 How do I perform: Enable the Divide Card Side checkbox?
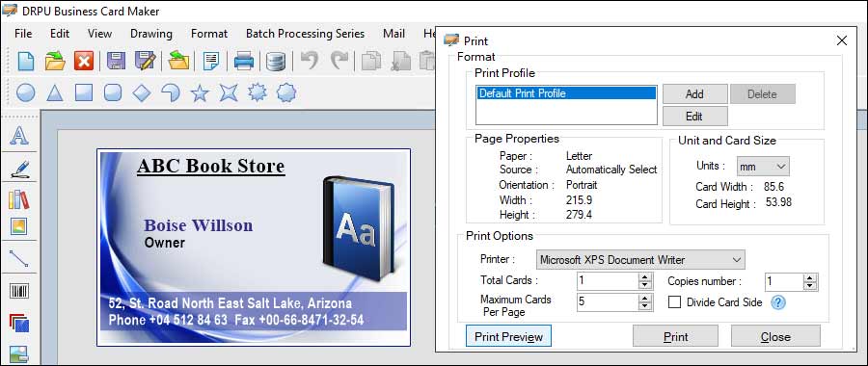pos(674,302)
